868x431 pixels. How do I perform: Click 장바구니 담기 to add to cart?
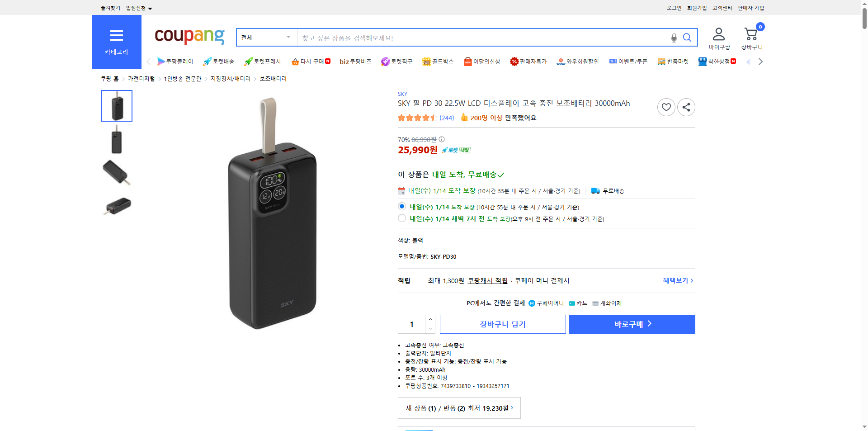click(x=502, y=324)
